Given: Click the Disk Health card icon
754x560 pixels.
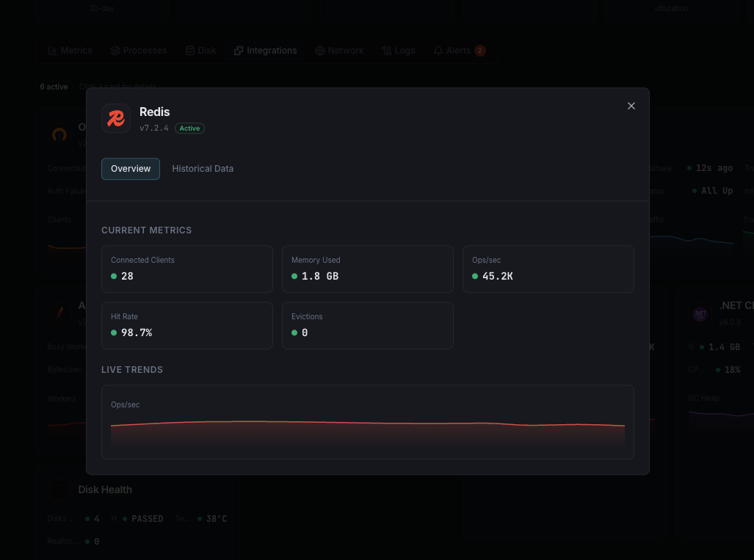Looking at the screenshot, I should coord(59,489).
